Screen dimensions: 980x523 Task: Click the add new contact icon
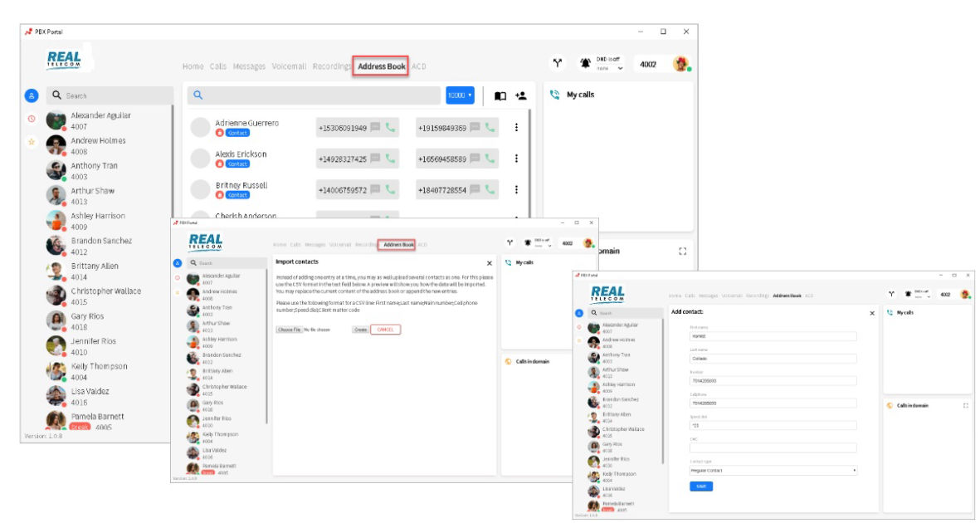521,95
